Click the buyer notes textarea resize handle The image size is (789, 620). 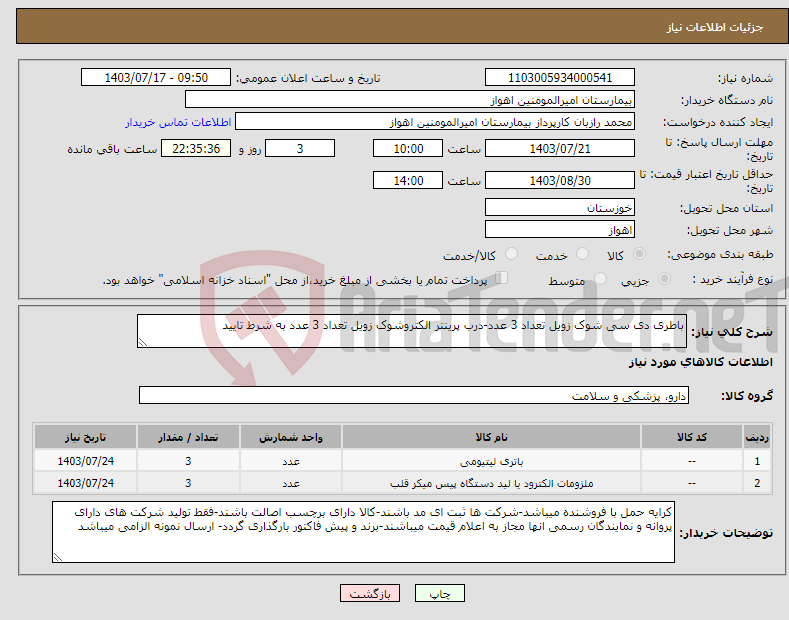(58, 557)
